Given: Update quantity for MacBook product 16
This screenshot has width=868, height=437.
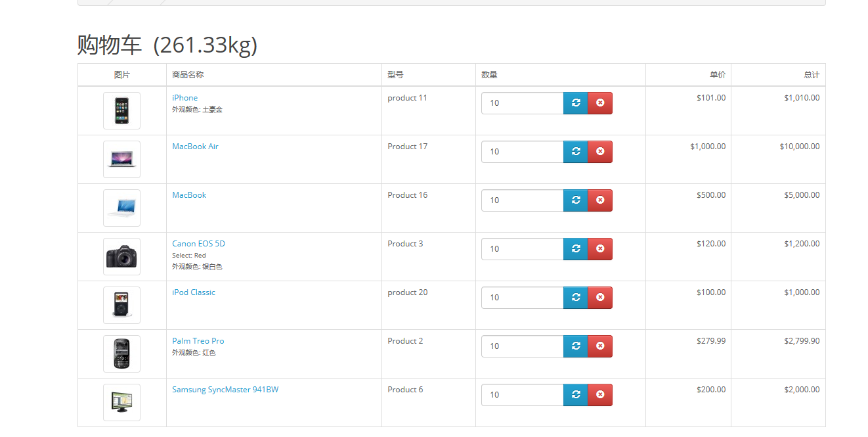Looking at the screenshot, I should click(576, 200).
